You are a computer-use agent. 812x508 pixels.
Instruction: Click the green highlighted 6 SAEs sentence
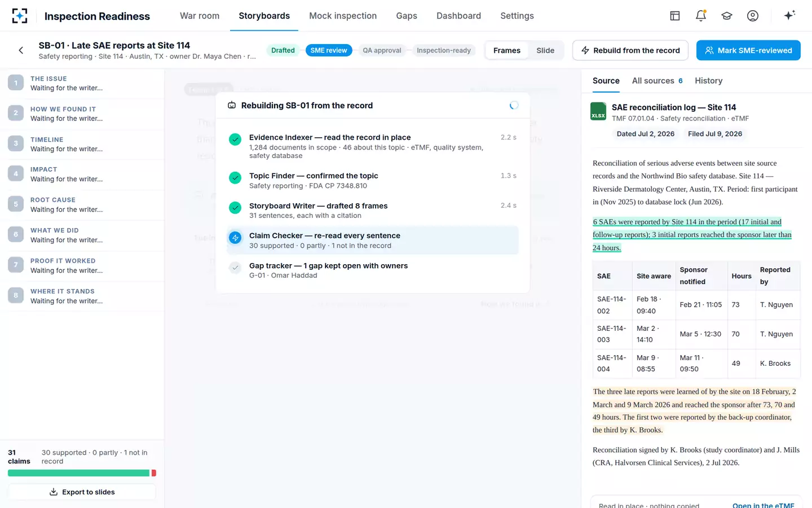[692, 235]
